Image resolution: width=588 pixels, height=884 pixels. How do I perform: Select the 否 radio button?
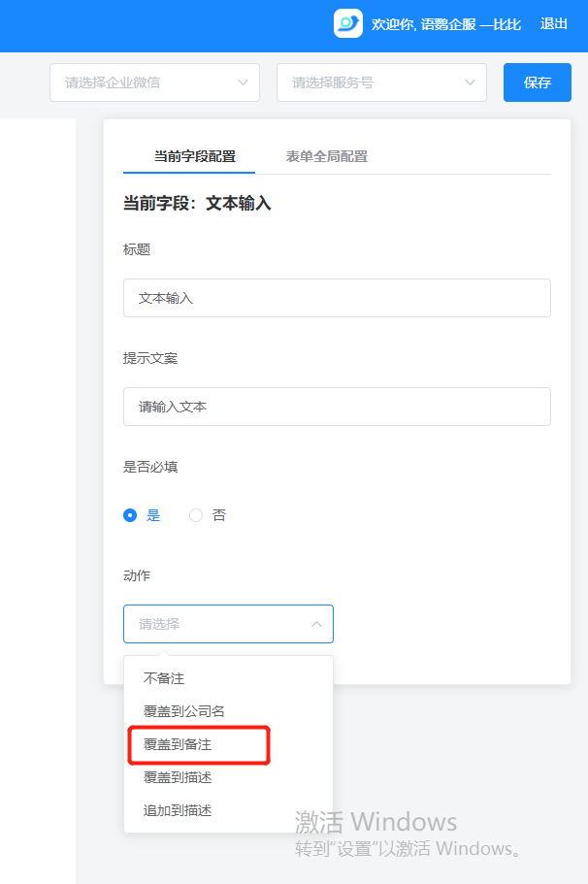coord(196,515)
